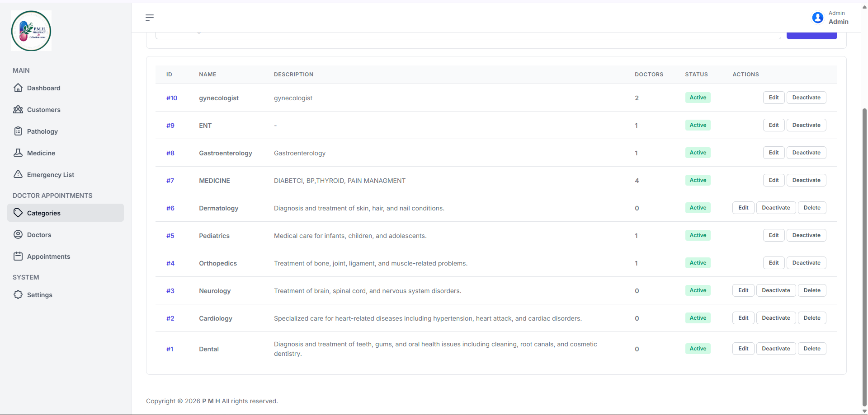Delete the Dental category
Screen dimensions: 868x415
tap(812, 349)
